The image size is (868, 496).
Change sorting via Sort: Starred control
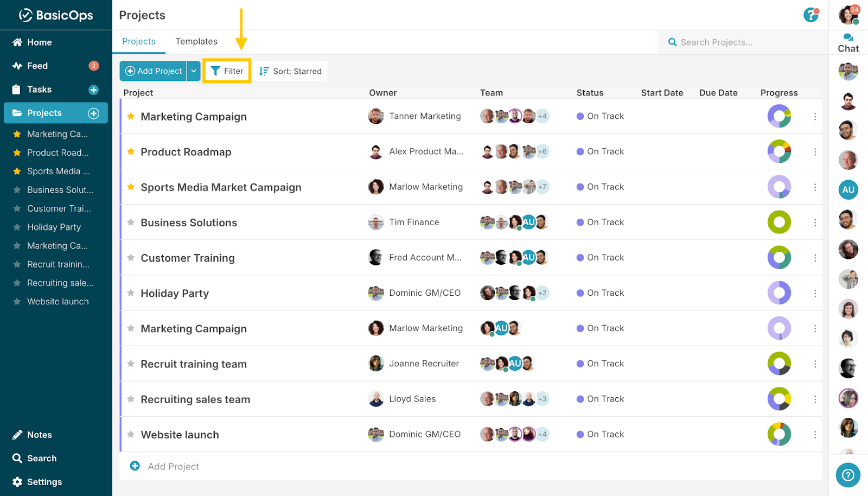[290, 71]
